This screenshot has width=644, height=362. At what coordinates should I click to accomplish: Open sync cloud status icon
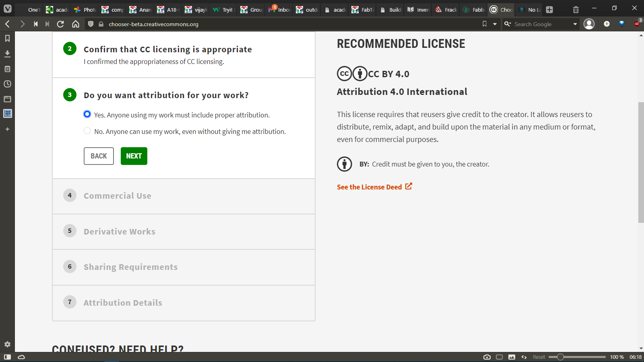click(x=21, y=357)
